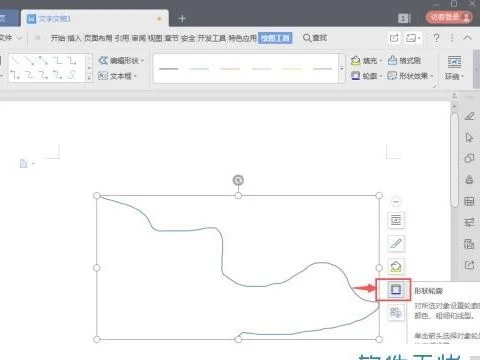Open the 开发工具 Developer Tools tab
The image size is (480, 360).
click(212, 38)
